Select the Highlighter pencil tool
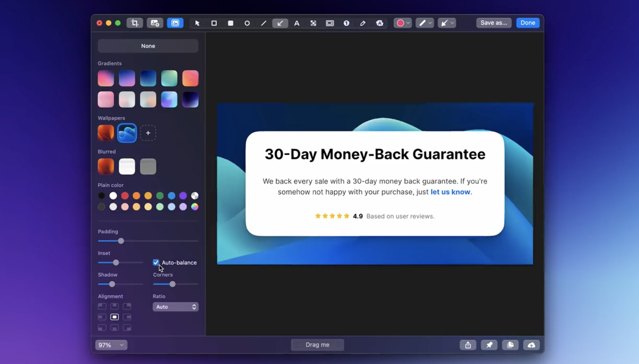This screenshot has width=639, height=364. point(363,23)
